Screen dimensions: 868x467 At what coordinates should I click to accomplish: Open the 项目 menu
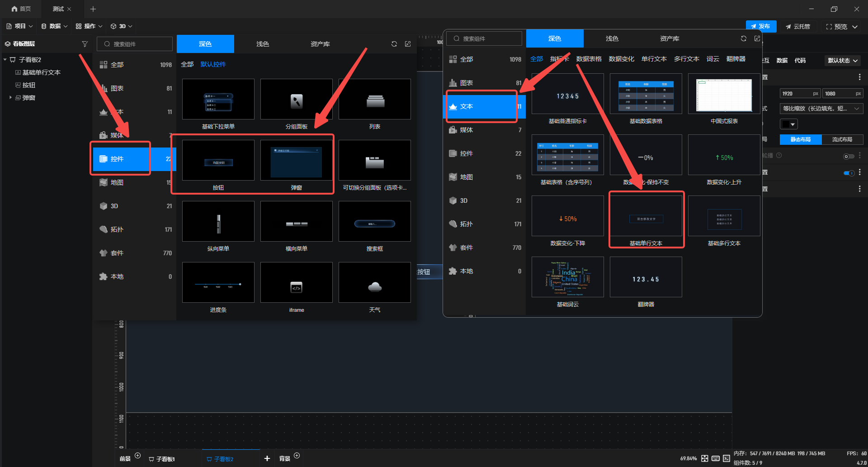pos(19,26)
